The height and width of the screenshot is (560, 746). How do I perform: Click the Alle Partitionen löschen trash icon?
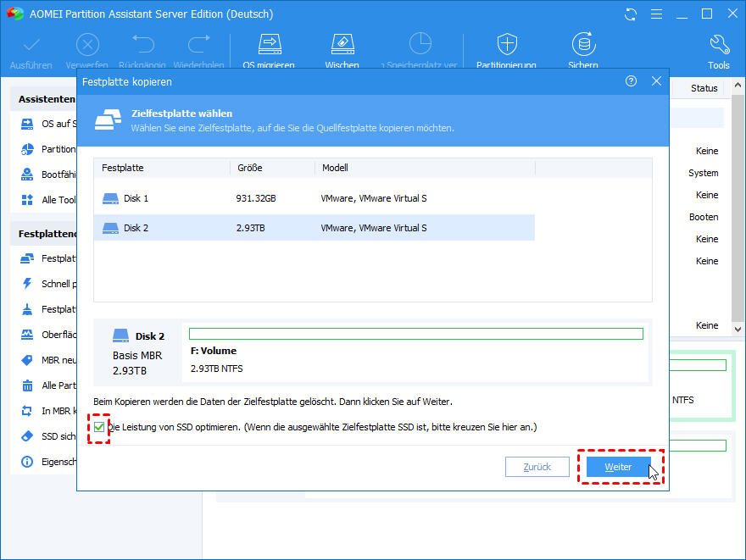(27, 385)
